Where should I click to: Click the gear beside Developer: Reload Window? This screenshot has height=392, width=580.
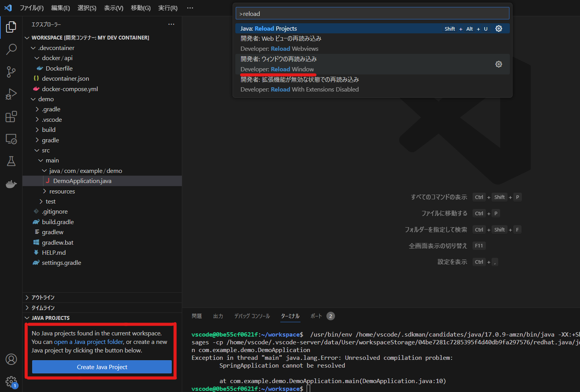click(x=499, y=64)
